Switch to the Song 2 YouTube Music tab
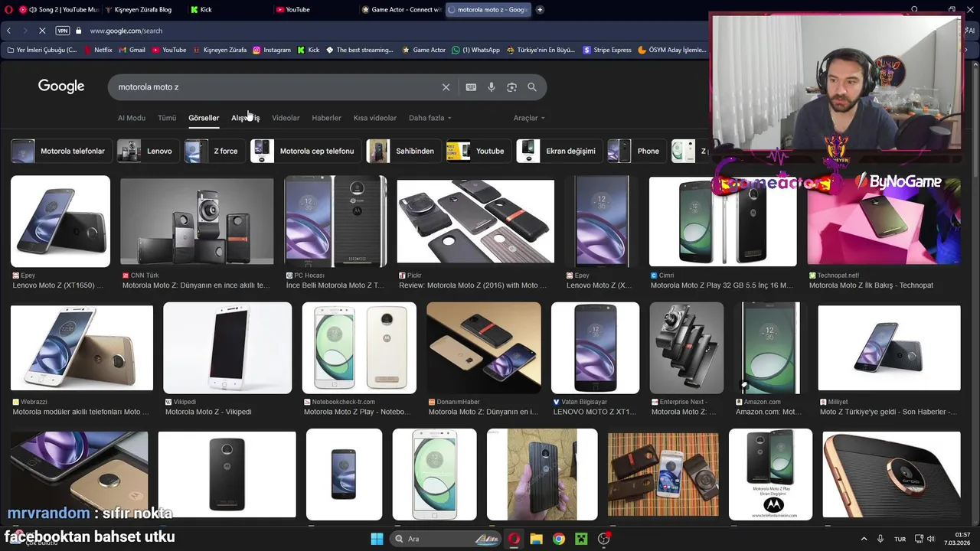Image resolution: width=980 pixels, height=551 pixels. tap(58, 10)
